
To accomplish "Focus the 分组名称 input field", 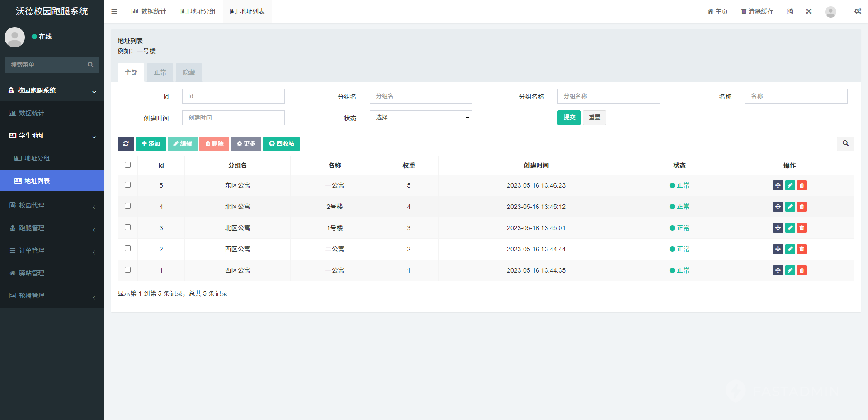I will pyautogui.click(x=609, y=96).
